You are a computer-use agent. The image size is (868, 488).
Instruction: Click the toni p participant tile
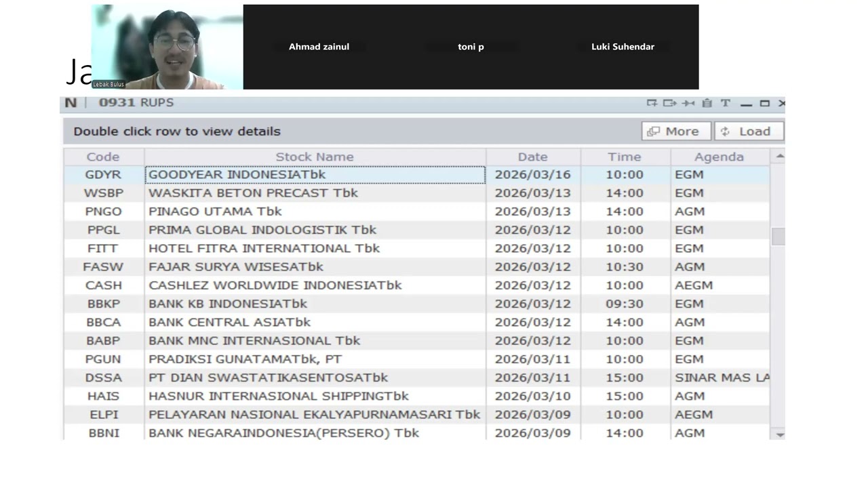[471, 47]
